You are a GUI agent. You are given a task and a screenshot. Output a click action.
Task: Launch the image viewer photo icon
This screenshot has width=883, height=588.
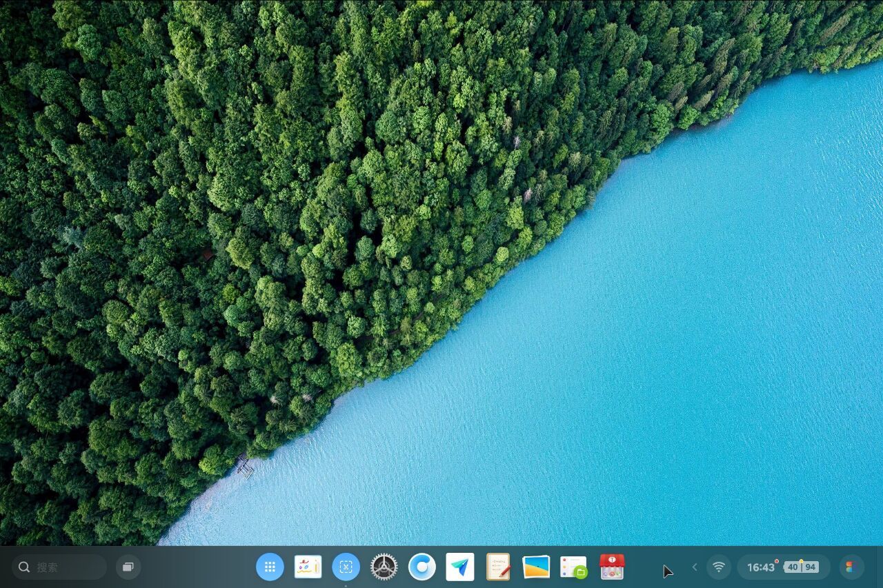pos(536,567)
